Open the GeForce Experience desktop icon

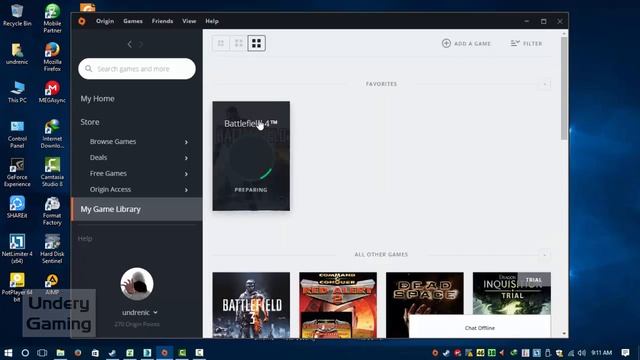tap(17, 172)
